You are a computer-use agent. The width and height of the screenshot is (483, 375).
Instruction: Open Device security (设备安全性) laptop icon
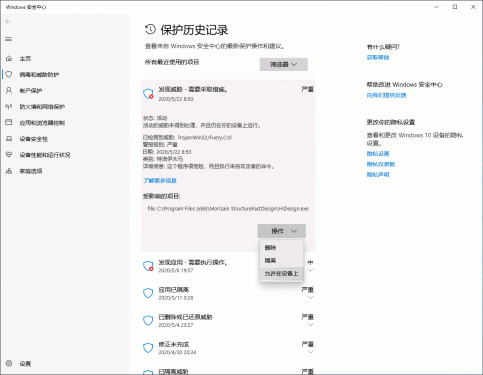(x=9, y=139)
